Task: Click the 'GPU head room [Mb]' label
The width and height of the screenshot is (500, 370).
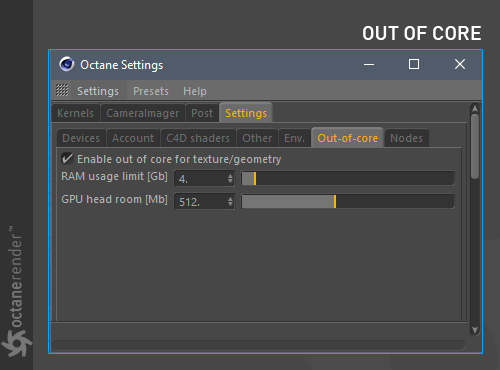Action: [x=114, y=199]
